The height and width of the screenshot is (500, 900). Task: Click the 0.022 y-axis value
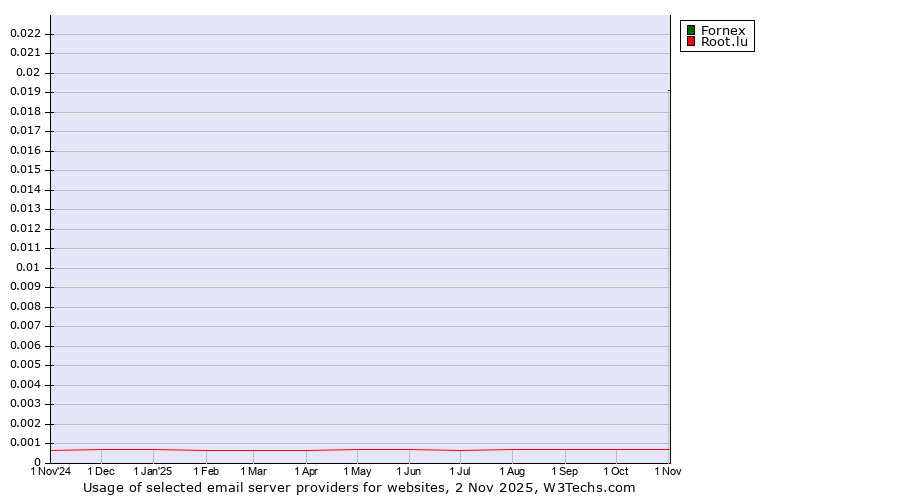pyautogui.click(x=25, y=33)
